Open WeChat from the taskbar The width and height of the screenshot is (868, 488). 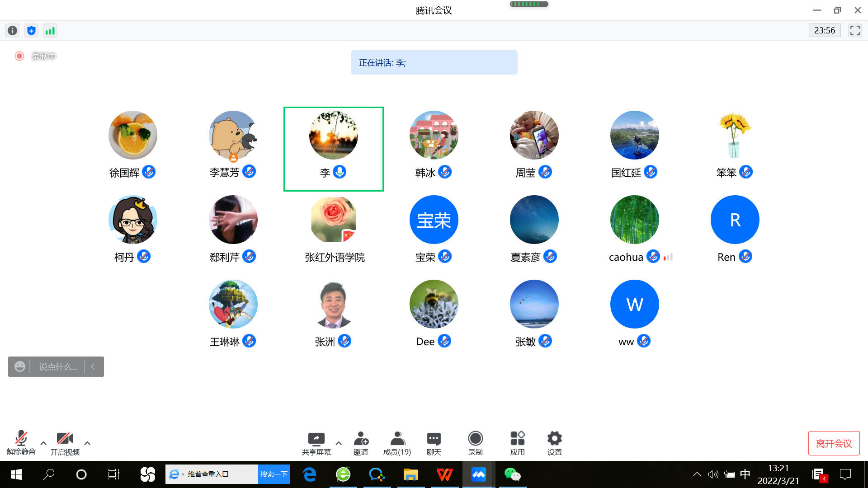(x=512, y=474)
